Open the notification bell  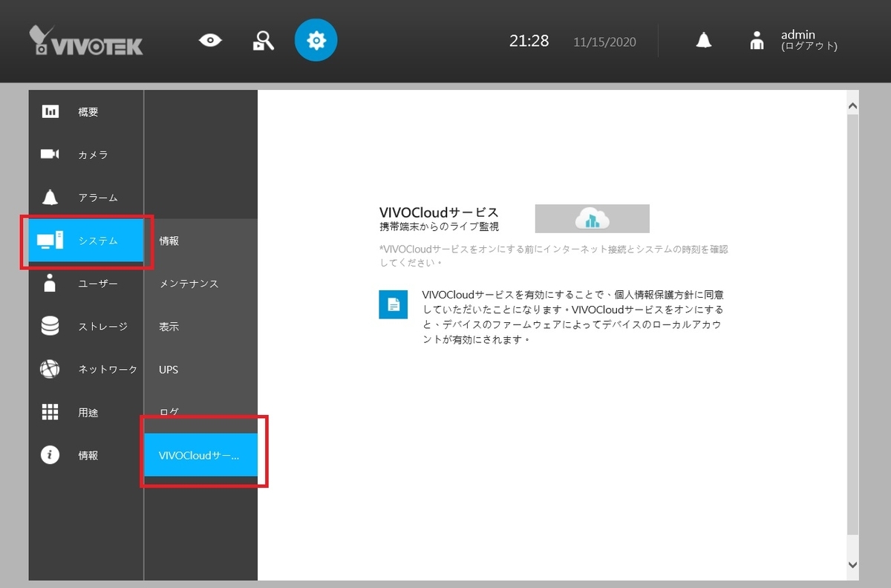point(704,41)
